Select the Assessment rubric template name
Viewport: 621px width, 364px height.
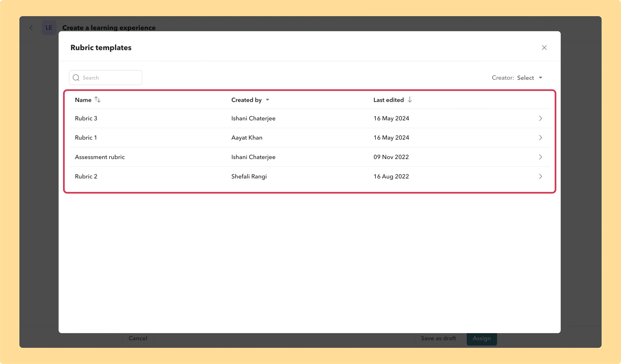(100, 157)
